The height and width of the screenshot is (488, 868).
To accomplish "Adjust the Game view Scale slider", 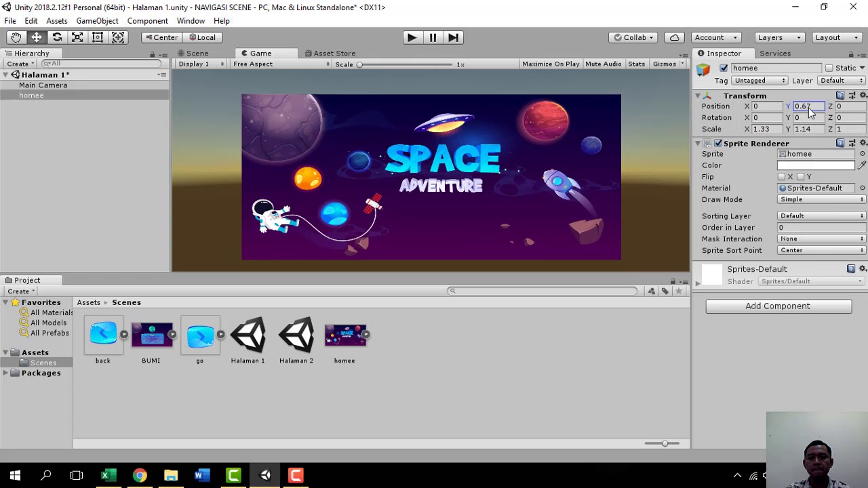I will tap(406, 64).
